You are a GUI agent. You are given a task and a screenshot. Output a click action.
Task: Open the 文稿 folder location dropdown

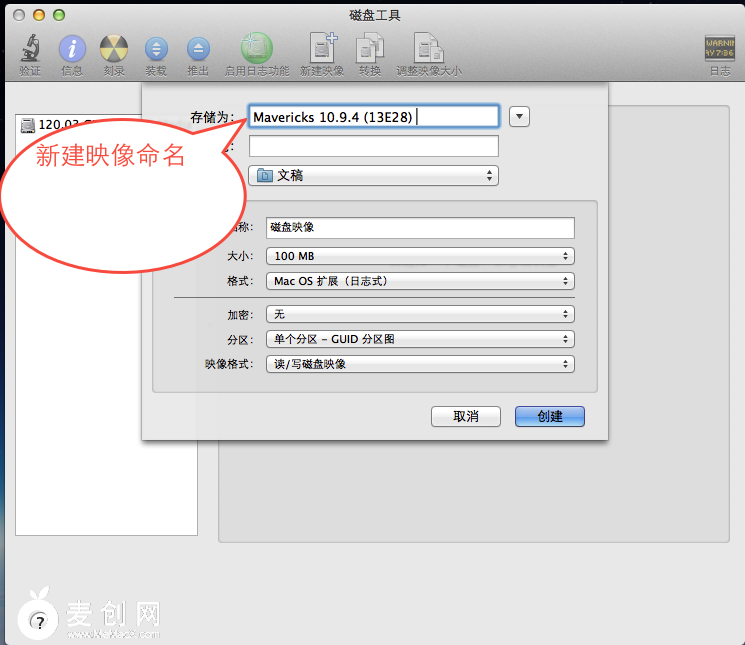373,176
